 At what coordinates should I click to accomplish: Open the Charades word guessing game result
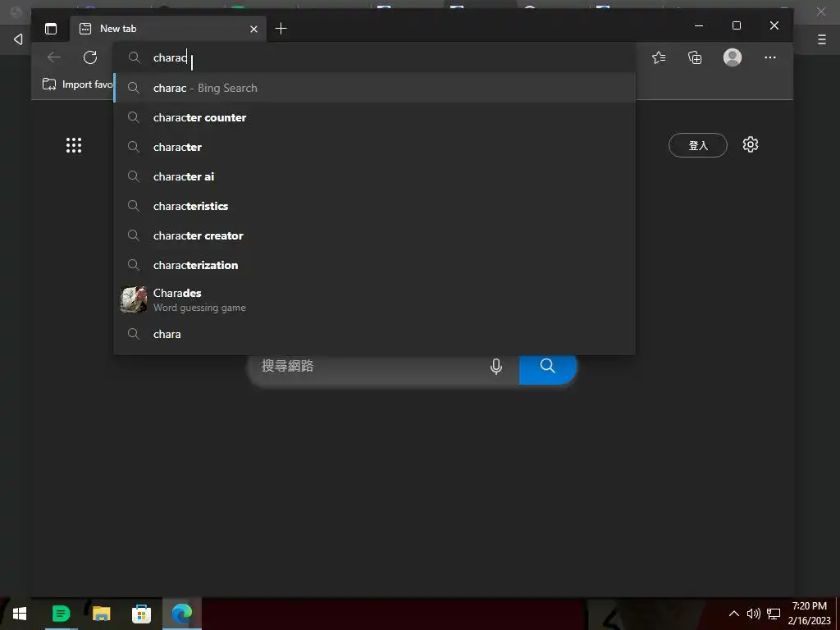click(x=374, y=299)
